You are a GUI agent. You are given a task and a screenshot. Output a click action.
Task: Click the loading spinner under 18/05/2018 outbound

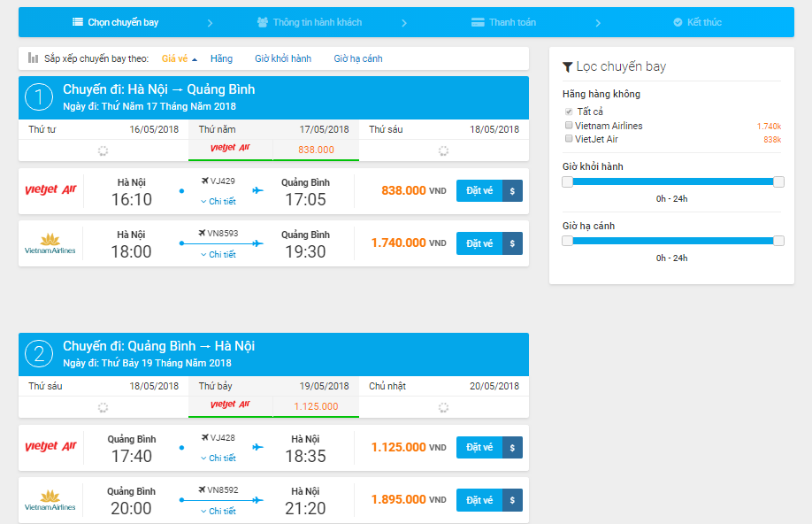[x=443, y=150]
